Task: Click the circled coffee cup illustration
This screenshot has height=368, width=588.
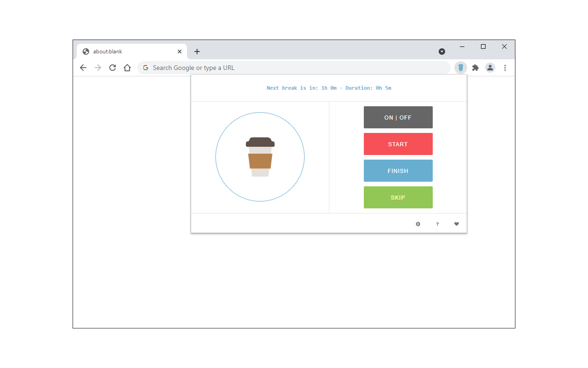Action: (260, 157)
